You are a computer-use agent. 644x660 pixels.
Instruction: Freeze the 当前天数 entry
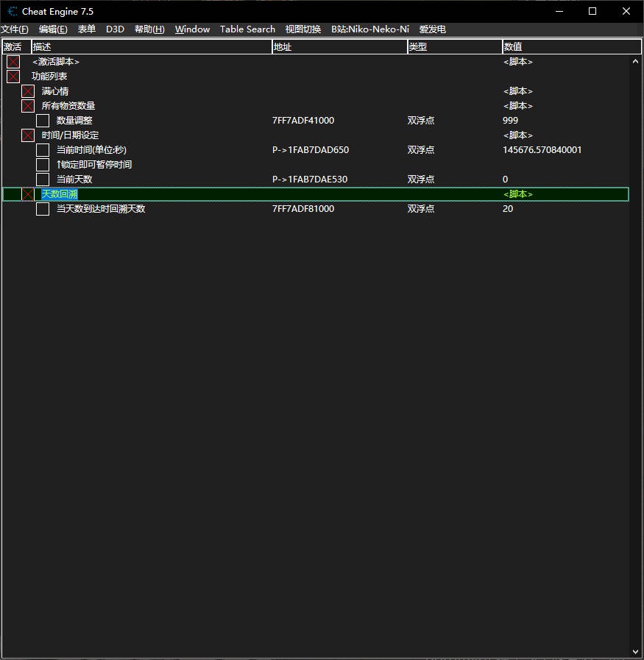coord(43,180)
